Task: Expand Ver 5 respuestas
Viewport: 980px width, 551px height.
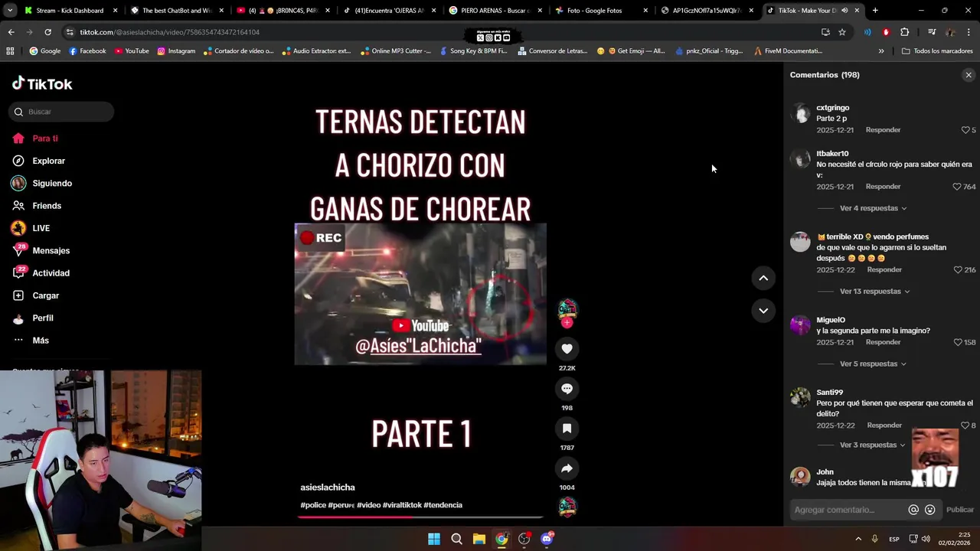Action: click(x=873, y=364)
